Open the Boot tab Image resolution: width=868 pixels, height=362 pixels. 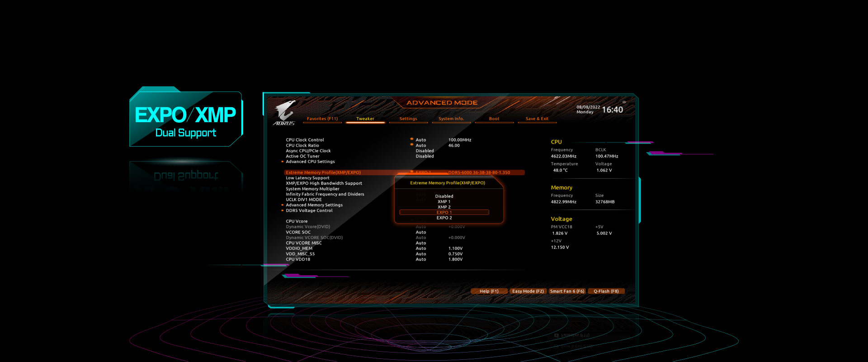click(x=494, y=119)
